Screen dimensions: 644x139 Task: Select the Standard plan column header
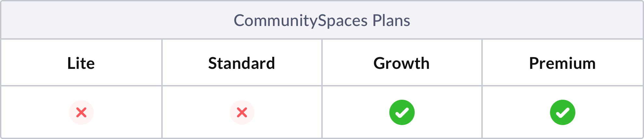pos(242,63)
